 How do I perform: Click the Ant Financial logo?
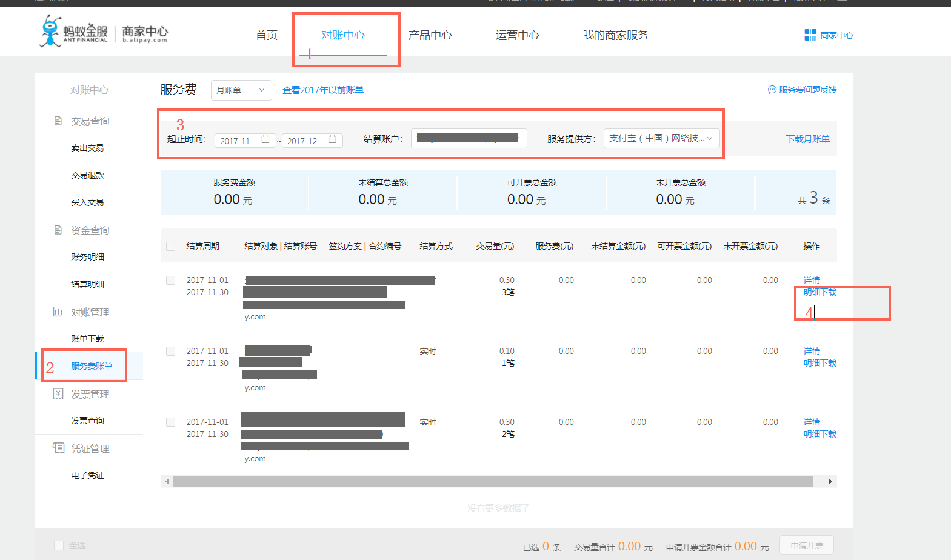(x=74, y=32)
